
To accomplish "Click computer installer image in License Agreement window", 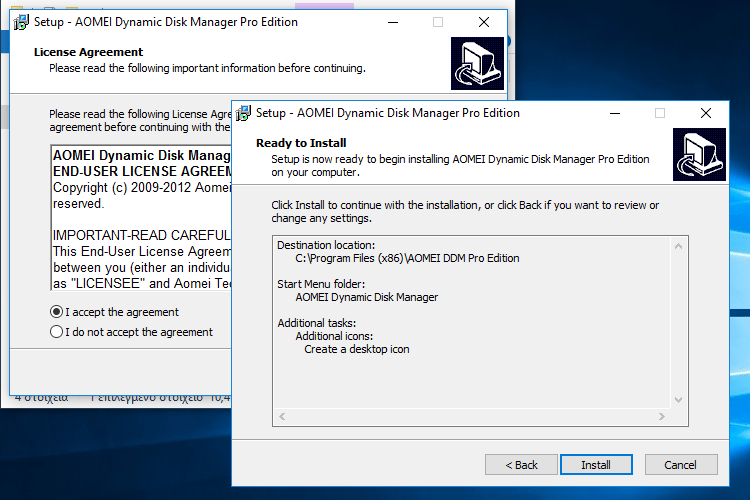I will pos(477,63).
